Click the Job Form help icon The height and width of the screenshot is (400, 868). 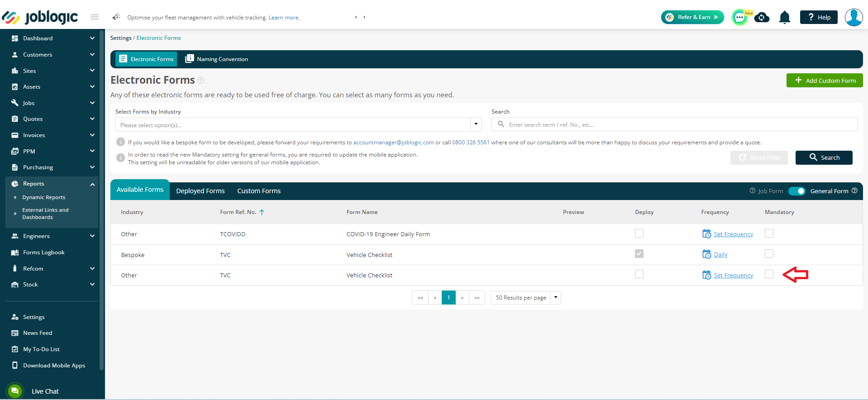tap(753, 190)
